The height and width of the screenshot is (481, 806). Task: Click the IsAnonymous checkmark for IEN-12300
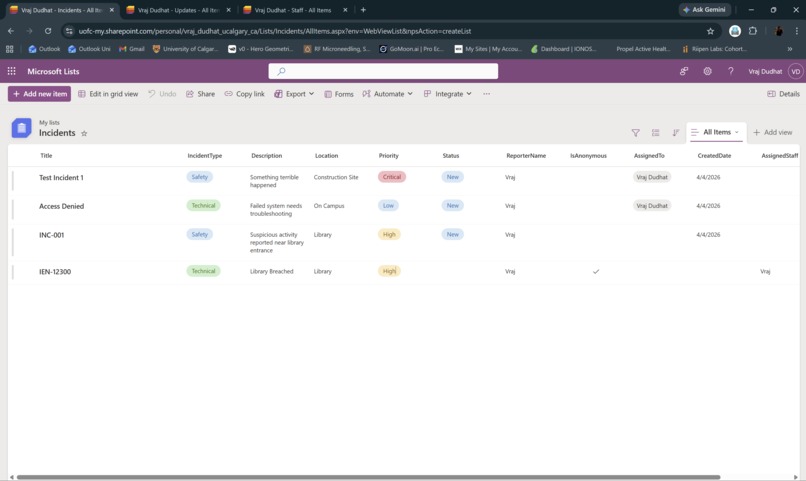tap(596, 271)
